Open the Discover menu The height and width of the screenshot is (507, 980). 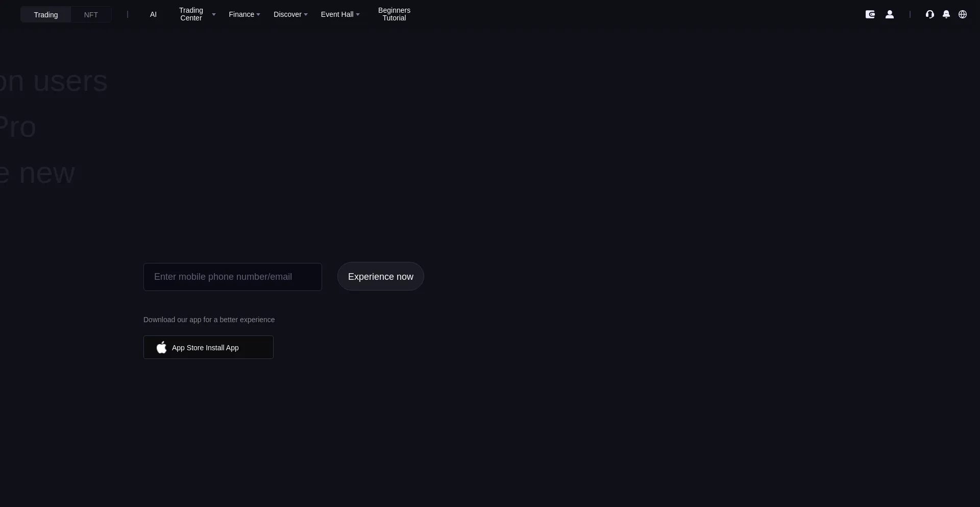287,14
